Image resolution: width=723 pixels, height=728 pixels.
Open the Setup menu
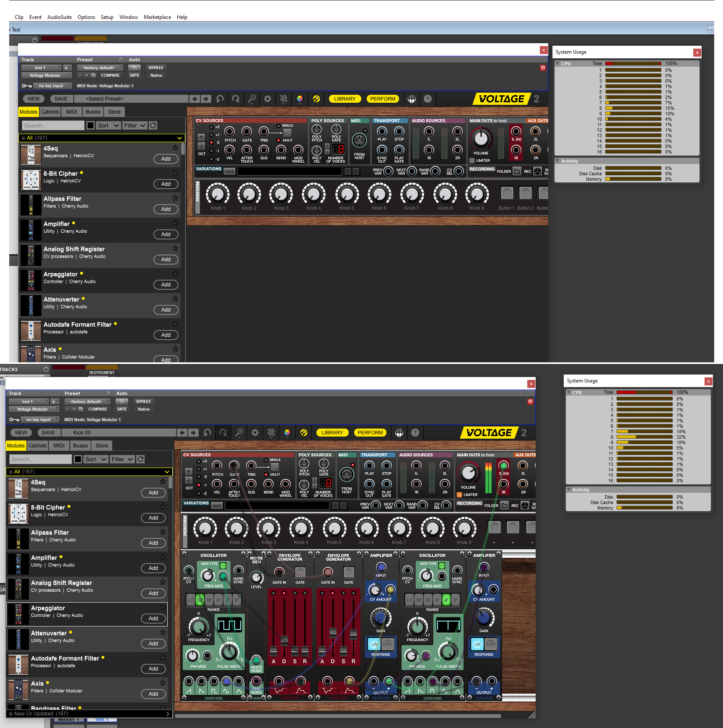click(107, 17)
